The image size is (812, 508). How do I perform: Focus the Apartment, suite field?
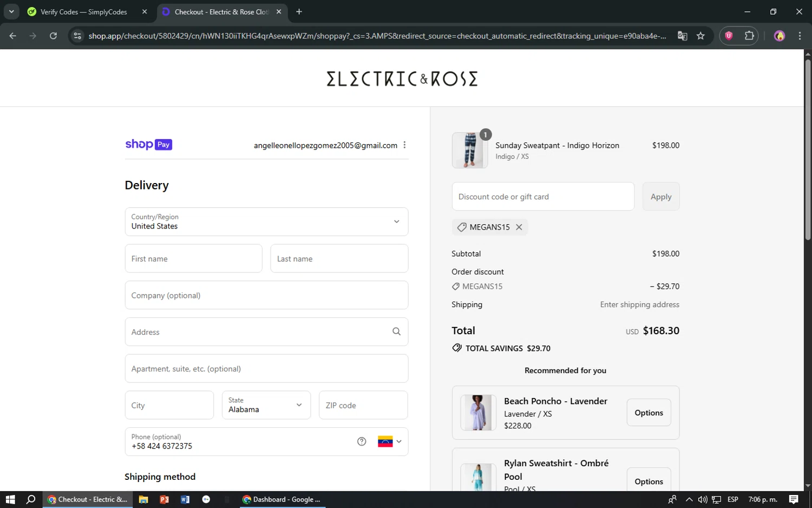click(x=266, y=368)
